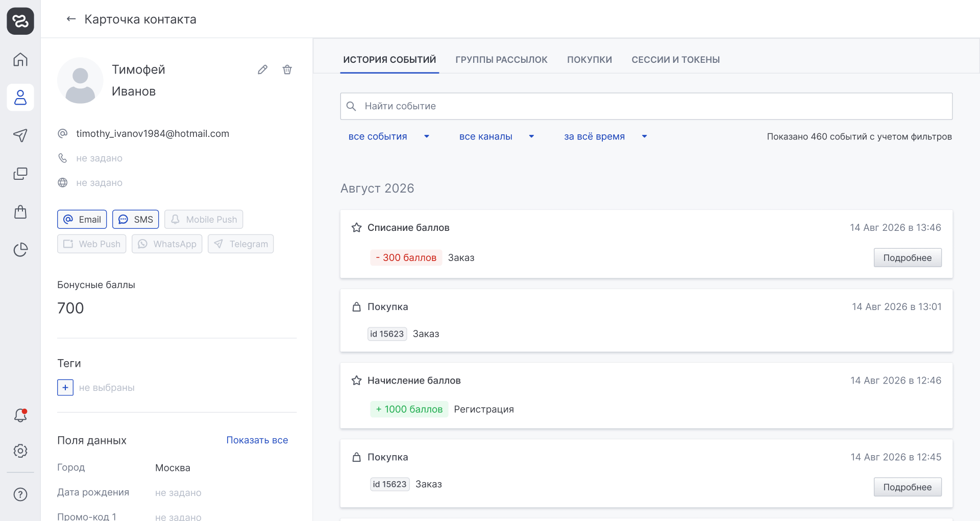Click the shopping bag sidebar icon
Viewport: 980px width, 521px height.
20,211
